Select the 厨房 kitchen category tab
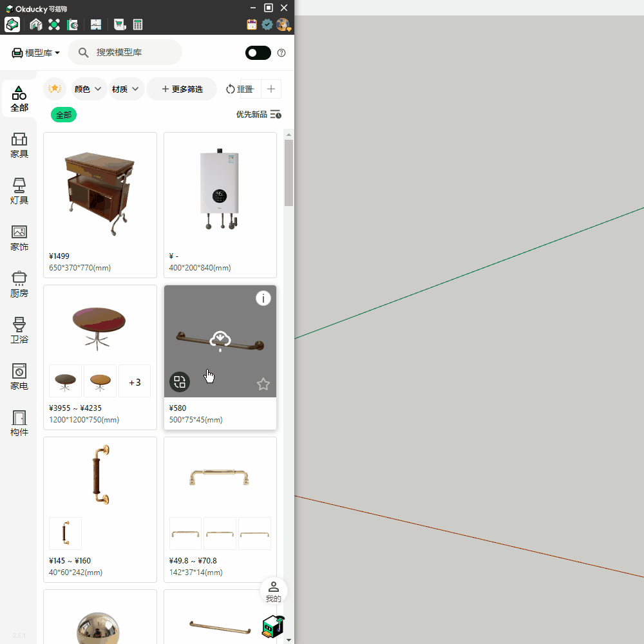The height and width of the screenshot is (644, 644). pyautogui.click(x=19, y=285)
